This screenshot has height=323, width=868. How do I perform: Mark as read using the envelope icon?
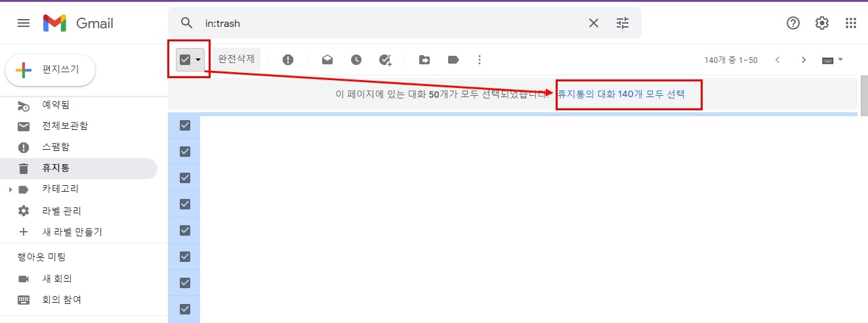pyautogui.click(x=327, y=60)
